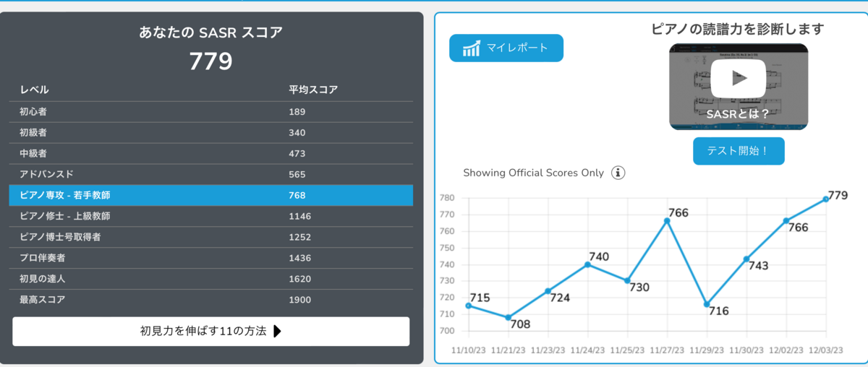Select the 初級者 level row
This screenshot has width=868, height=367.
pos(210,133)
